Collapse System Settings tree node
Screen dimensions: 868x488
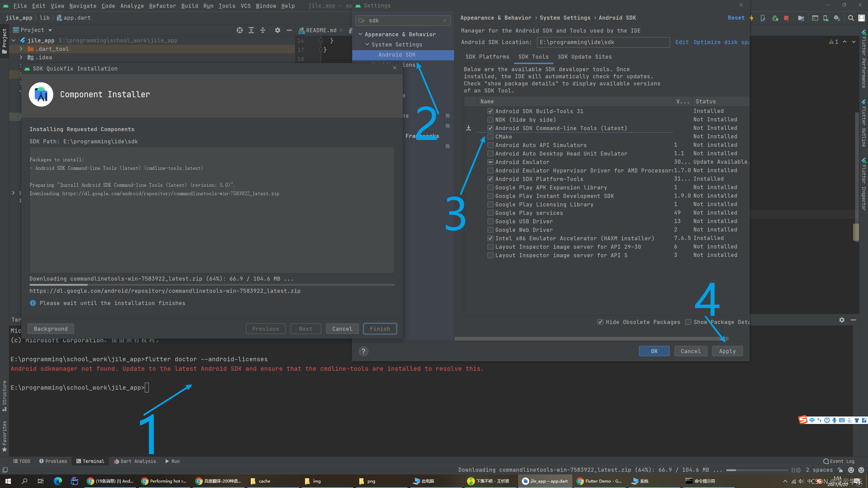pyautogui.click(x=367, y=44)
